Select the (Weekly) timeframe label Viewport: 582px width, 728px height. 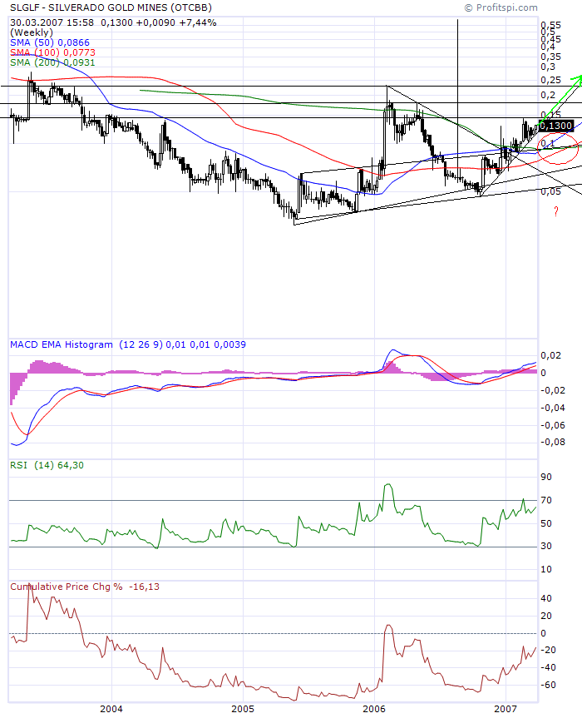32,32
